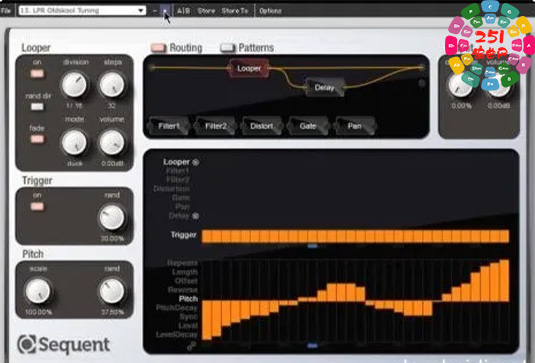Select the Pitch parameter lane
Screen dimensions: 535x363
pyautogui.click(x=188, y=299)
